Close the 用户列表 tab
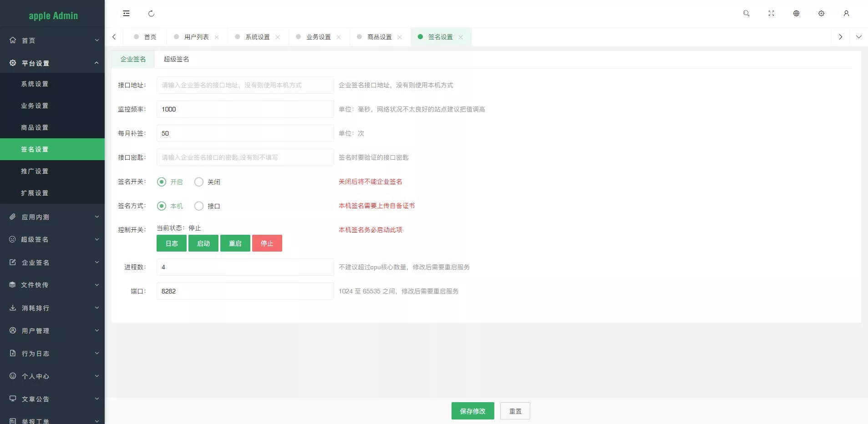The width and height of the screenshot is (868, 424). pos(217,37)
